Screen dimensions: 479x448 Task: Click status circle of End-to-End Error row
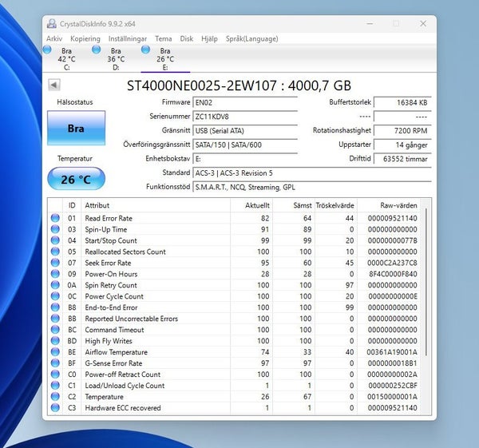point(55,307)
